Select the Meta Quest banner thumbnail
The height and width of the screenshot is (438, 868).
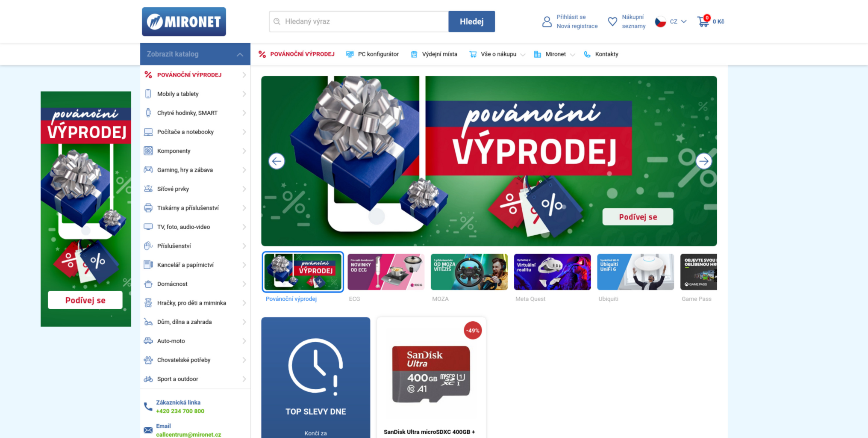point(552,272)
